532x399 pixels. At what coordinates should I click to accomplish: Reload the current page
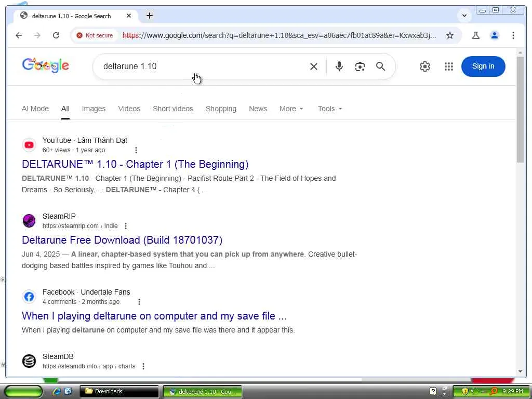[56, 35]
